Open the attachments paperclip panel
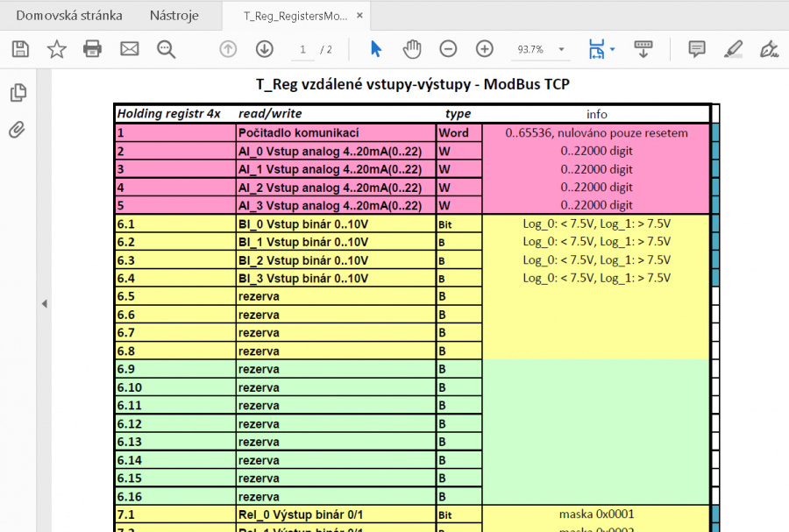This screenshot has height=532, width=789. (18, 130)
